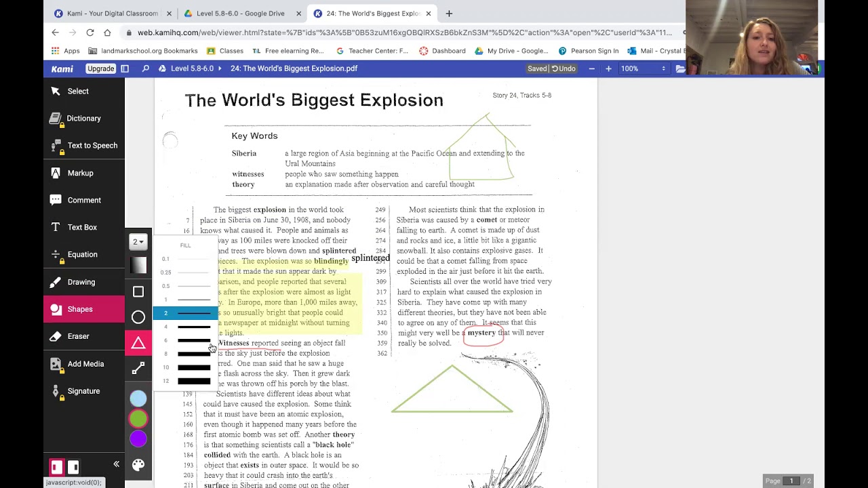Open the shape fill opacity selector
Screen dimensions: 868x488
138,266
